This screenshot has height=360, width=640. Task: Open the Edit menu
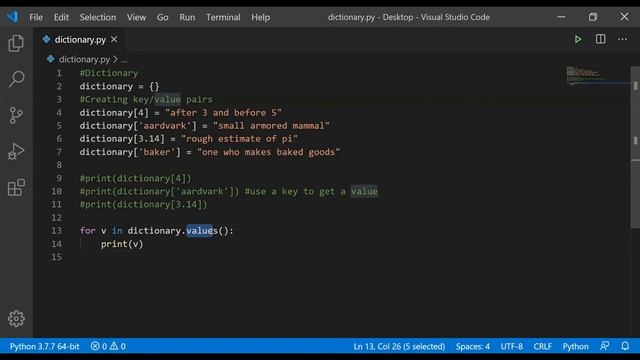tap(61, 17)
